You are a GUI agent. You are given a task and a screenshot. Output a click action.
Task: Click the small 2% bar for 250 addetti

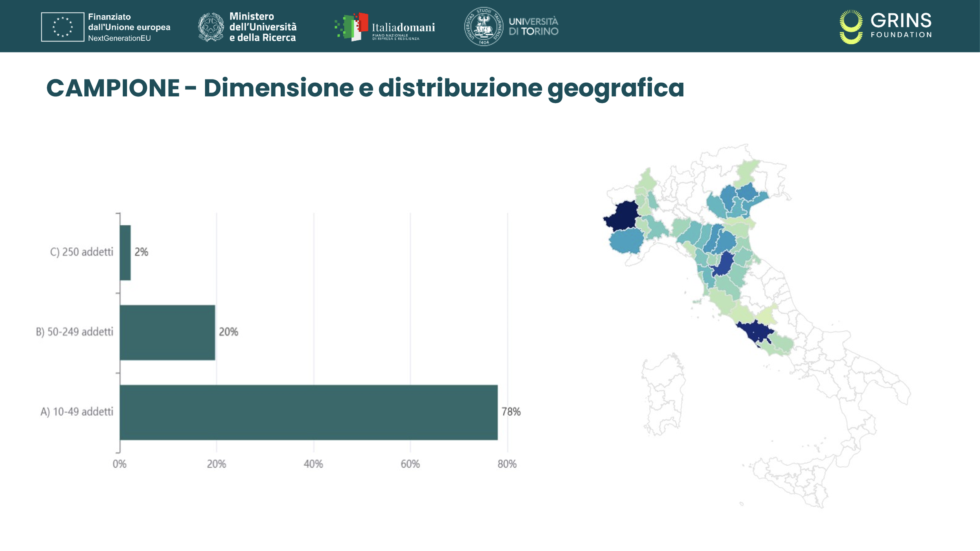tap(125, 252)
